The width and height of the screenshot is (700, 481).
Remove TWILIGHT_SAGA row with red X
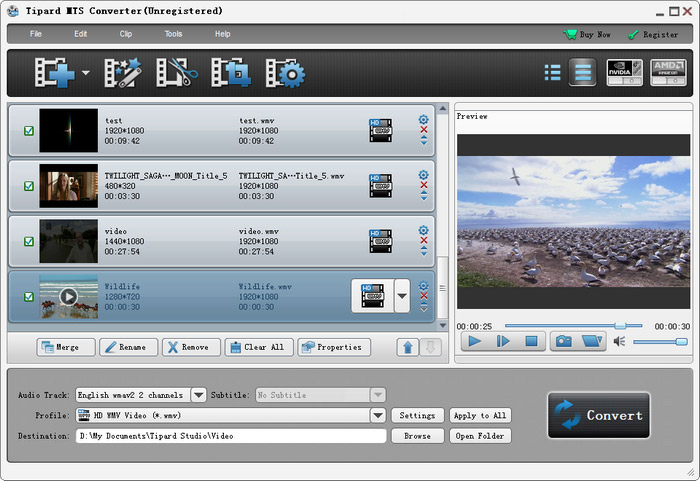point(424,185)
